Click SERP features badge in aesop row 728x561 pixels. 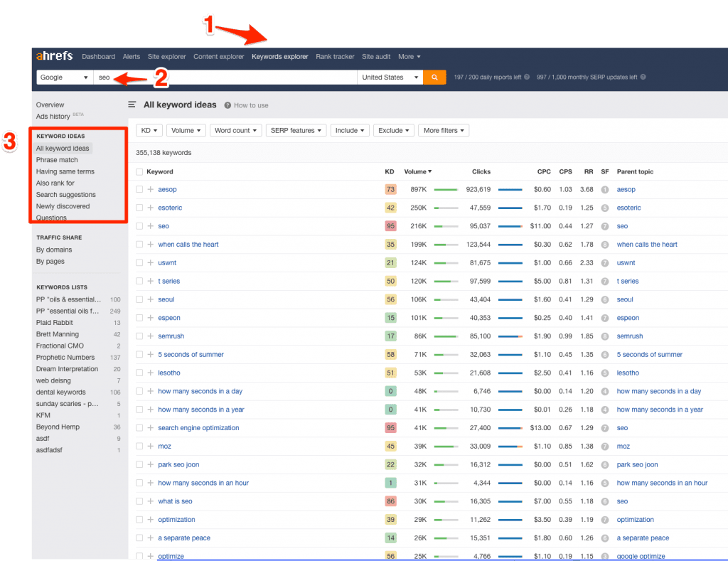pyautogui.click(x=604, y=189)
